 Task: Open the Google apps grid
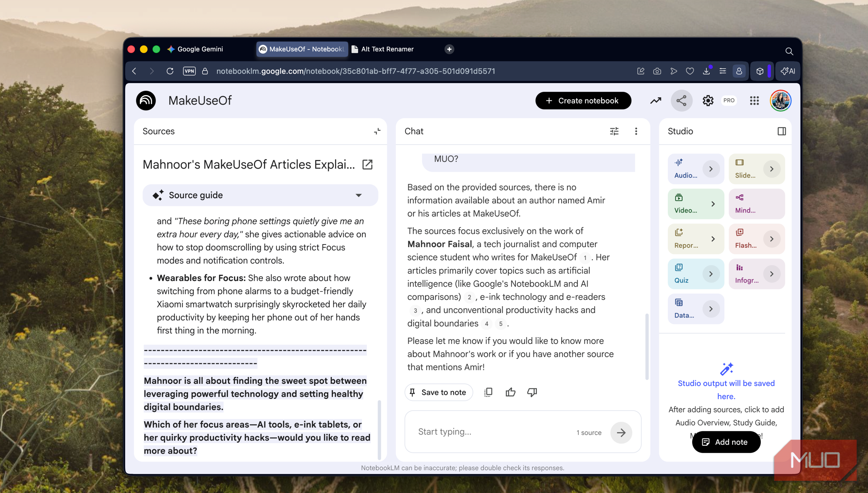click(754, 100)
